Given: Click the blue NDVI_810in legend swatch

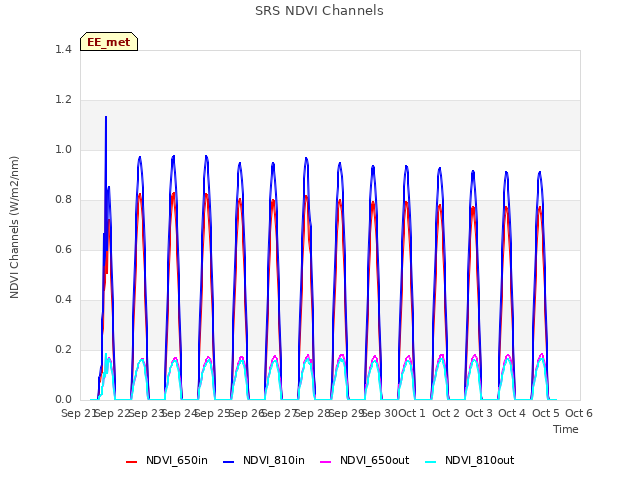Looking at the screenshot, I should point(229,462).
